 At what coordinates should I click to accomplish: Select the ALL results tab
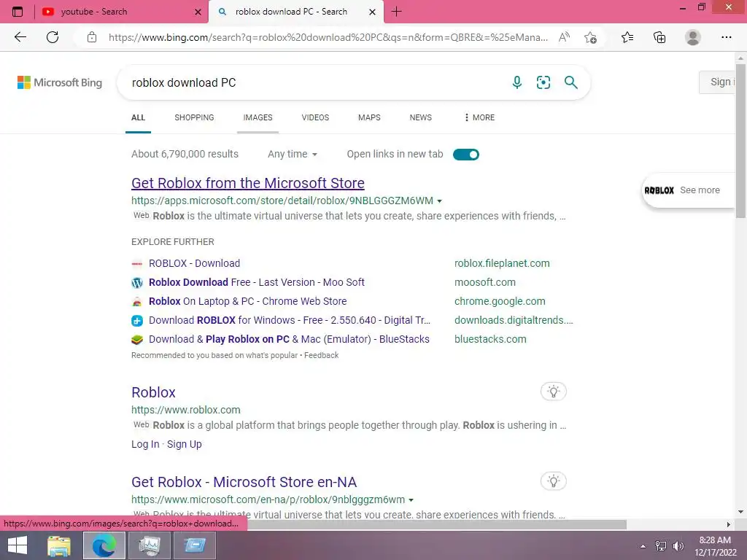tap(138, 117)
